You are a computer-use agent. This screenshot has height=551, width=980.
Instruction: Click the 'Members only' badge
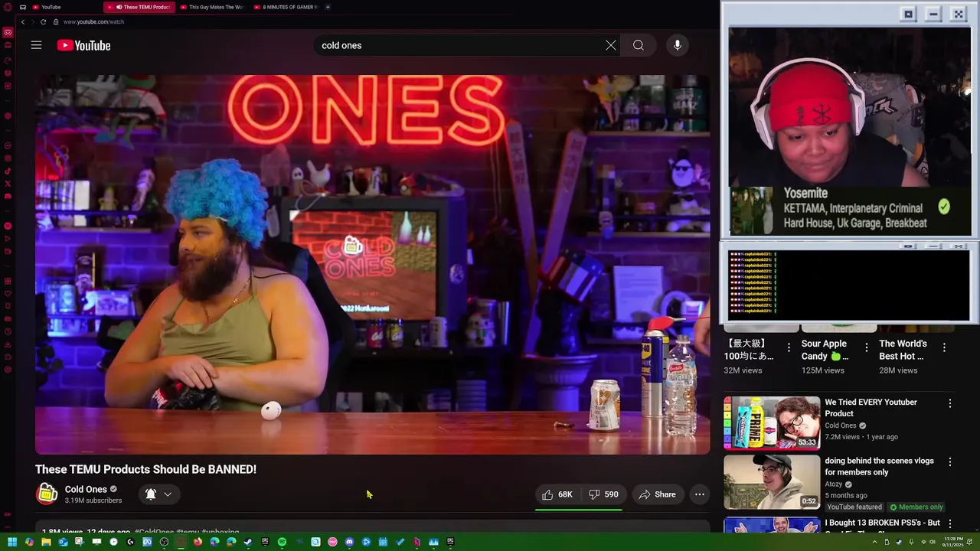tap(916, 507)
